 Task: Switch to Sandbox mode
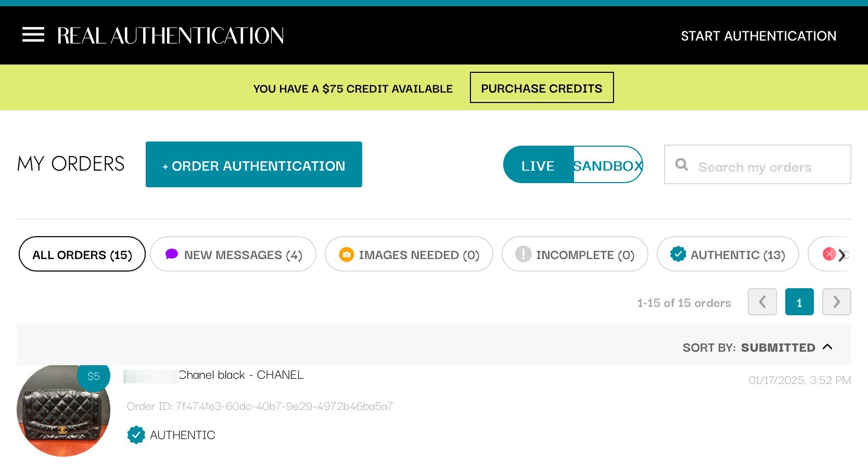click(608, 165)
